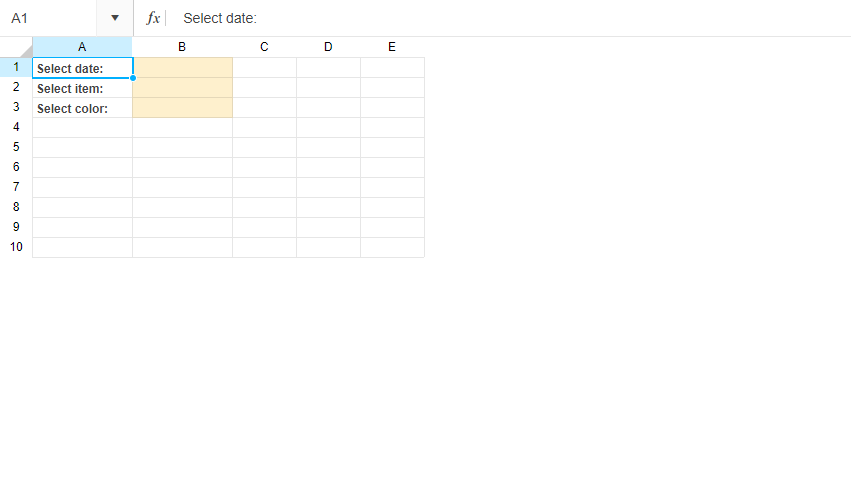Open the cell name box dropdown arrow
This screenshot has width=851, height=485.
[x=115, y=18]
